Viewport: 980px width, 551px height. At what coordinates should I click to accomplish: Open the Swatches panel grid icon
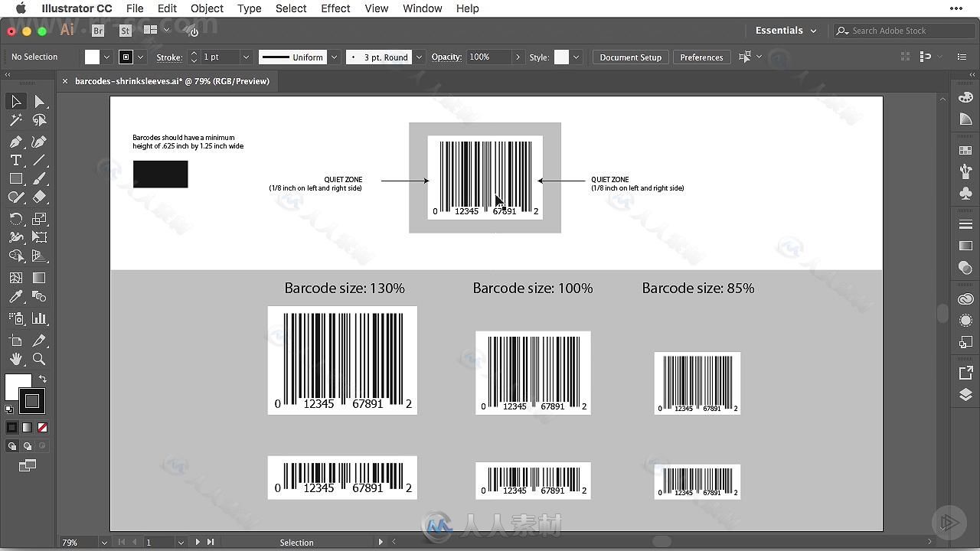(x=965, y=151)
